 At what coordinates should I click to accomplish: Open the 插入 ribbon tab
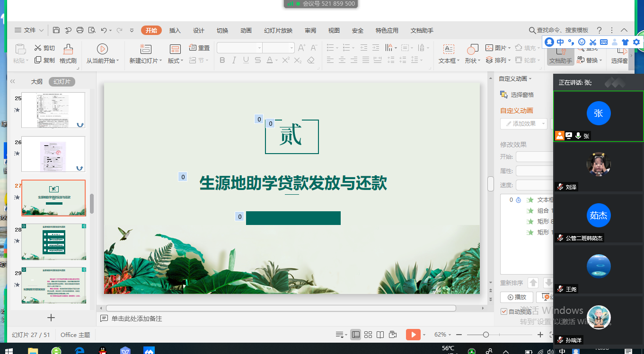point(175,30)
